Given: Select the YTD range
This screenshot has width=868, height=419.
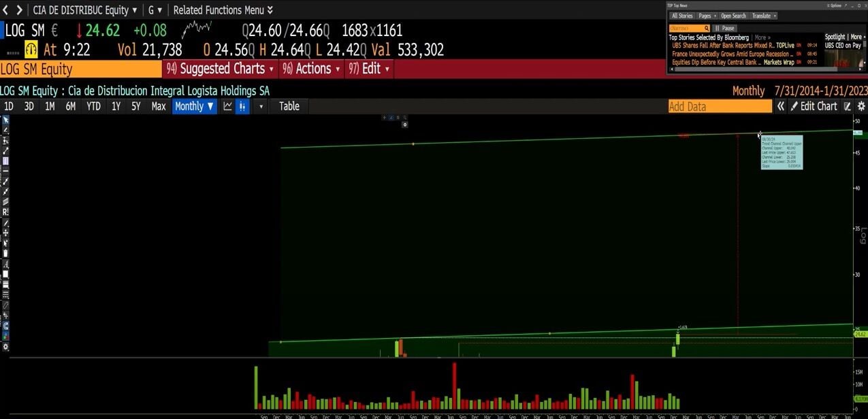Looking at the screenshot, I should tap(94, 106).
